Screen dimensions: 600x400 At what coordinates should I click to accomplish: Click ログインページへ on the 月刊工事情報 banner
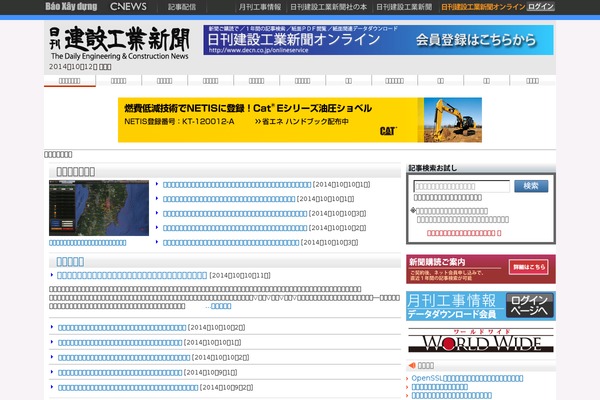tap(530, 305)
